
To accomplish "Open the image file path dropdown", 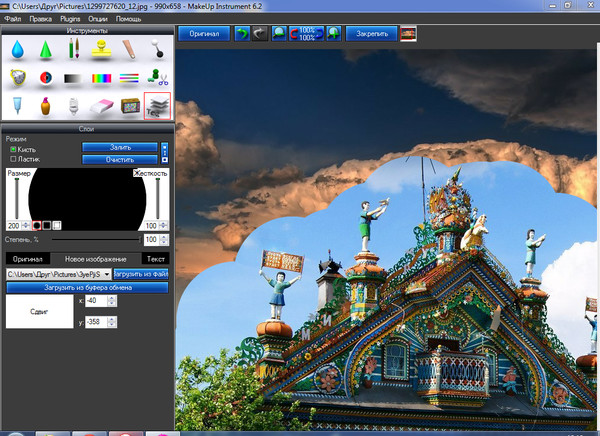I will [107, 274].
